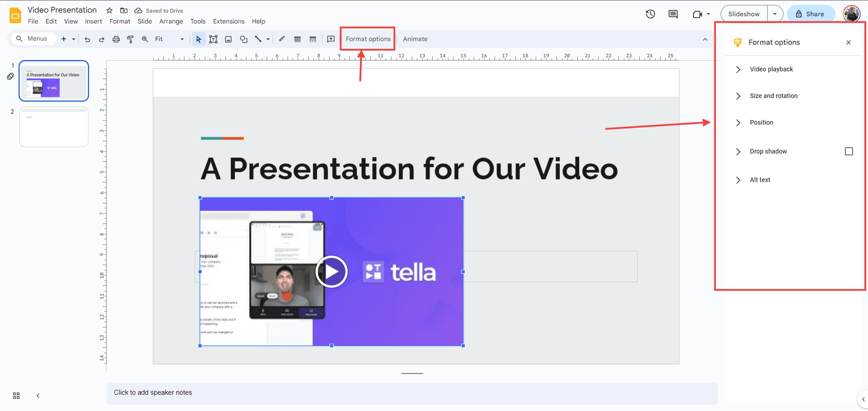
Task: Open the Google account avatar
Action: [852, 14]
